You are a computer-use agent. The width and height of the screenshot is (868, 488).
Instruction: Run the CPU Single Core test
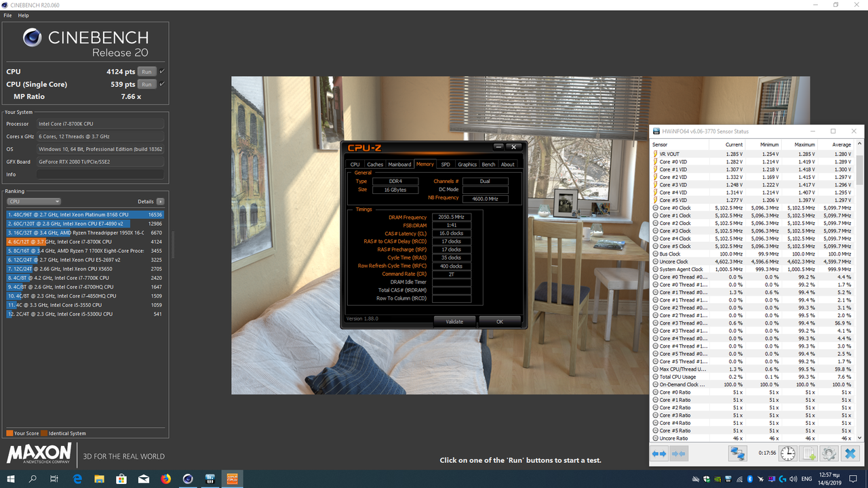tap(146, 84)
